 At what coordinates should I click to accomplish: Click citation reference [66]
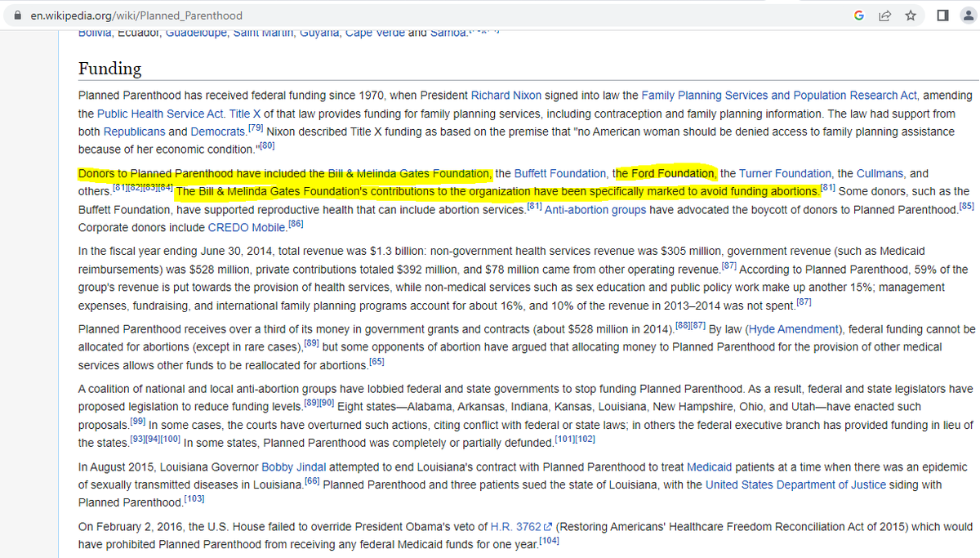[x=311, y=481]
